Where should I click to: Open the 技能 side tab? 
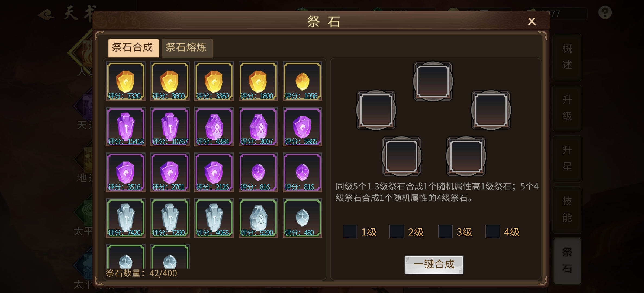567,210
